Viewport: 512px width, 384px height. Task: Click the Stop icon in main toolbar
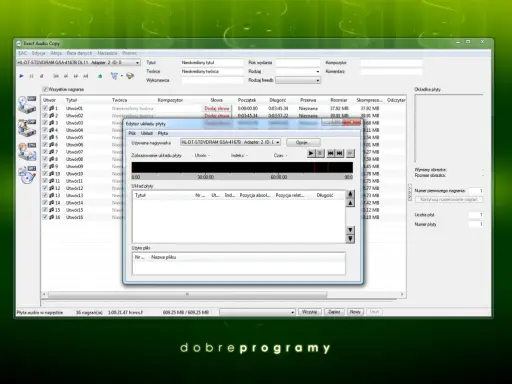pyautogui.click(x=41, y=76)
